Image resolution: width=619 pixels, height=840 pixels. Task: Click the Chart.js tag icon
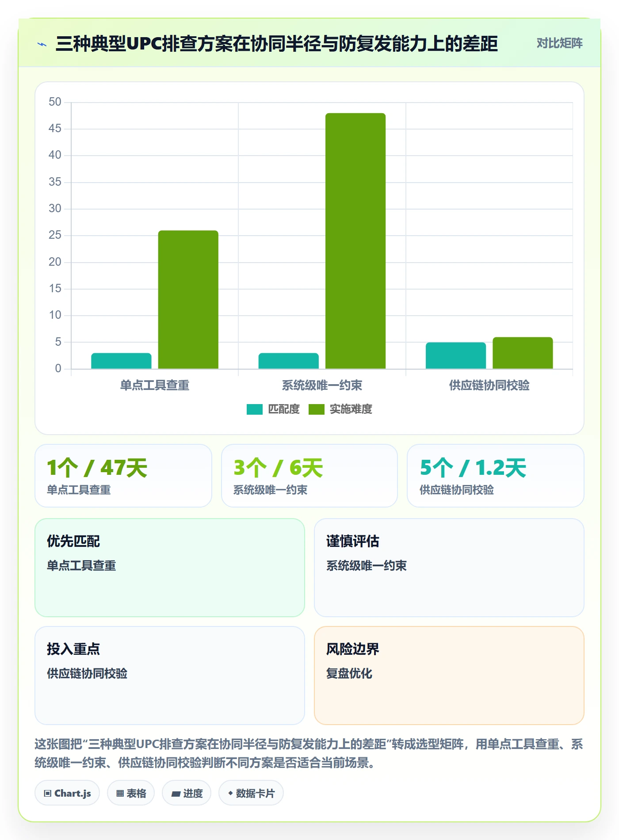click(x=48, y=794)
